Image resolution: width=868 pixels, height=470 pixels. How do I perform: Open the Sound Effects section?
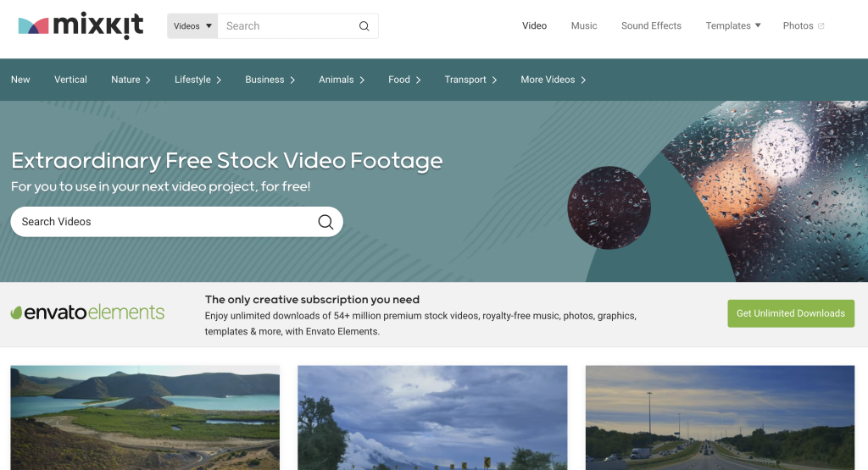point(650,26)
